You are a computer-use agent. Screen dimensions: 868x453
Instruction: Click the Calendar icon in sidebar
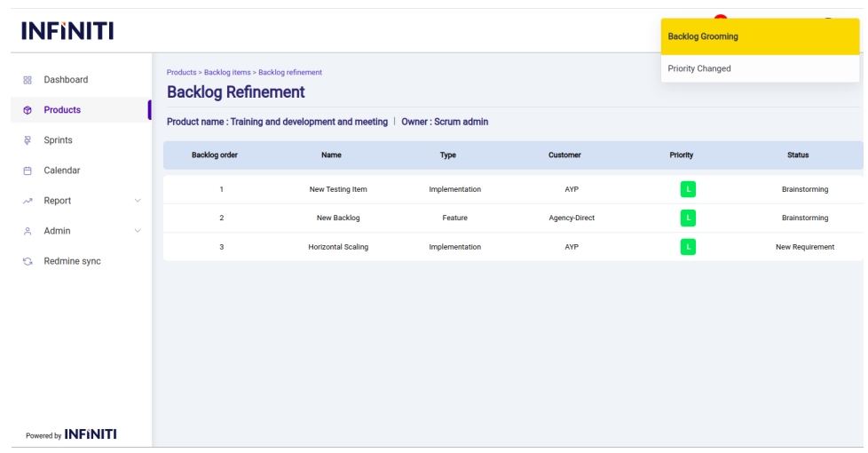tap(27, 171)
